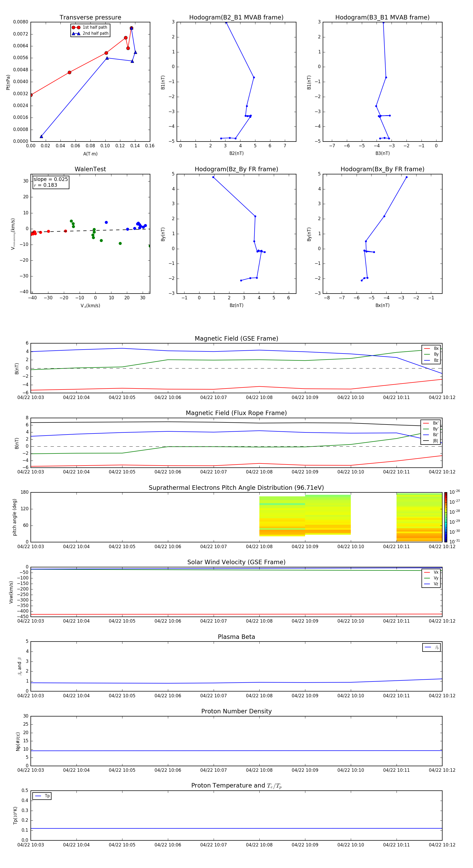
Task: Click the "pitch angle (deg)" axis label
Action: 14,517
